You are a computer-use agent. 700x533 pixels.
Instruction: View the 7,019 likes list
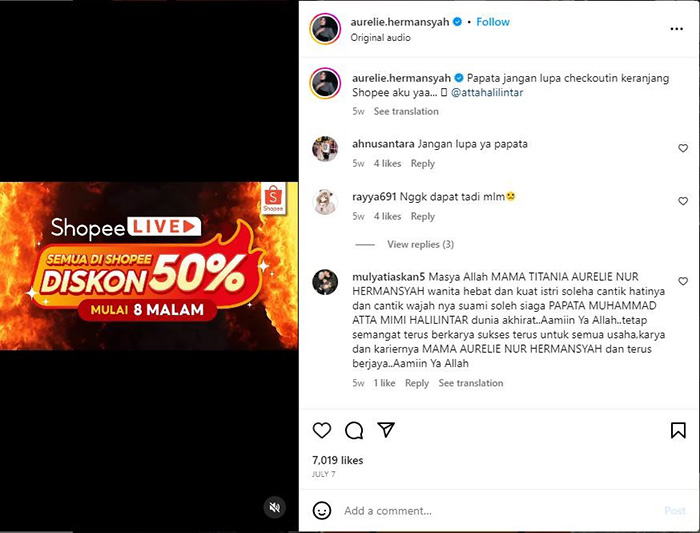(338, 460)
